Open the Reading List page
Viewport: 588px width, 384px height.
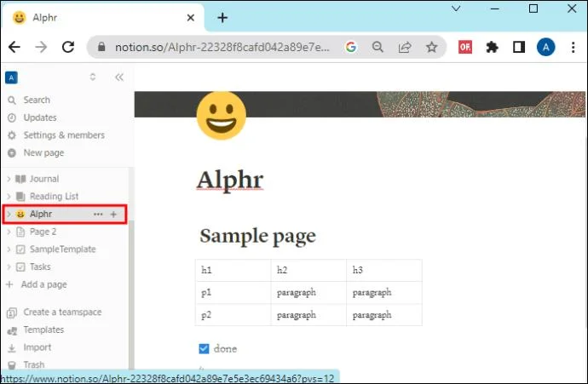(x=54, y=197)
